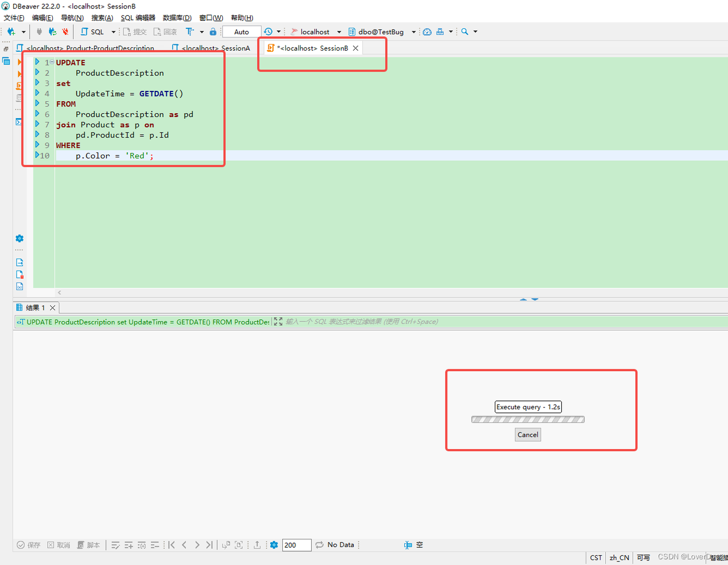Click the 脚本 script button in results bar
The image size is (728, 565).
pos(88,545)
